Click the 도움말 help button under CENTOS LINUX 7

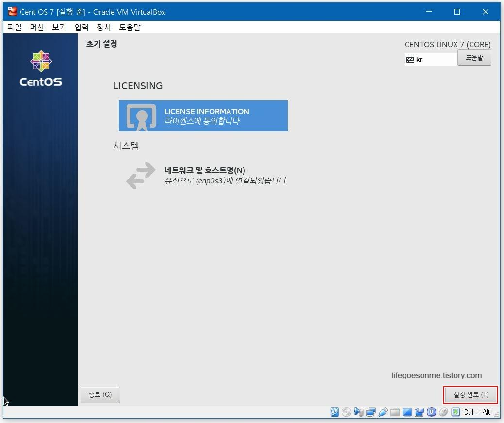pyautogui.click(x=474, y=58)
